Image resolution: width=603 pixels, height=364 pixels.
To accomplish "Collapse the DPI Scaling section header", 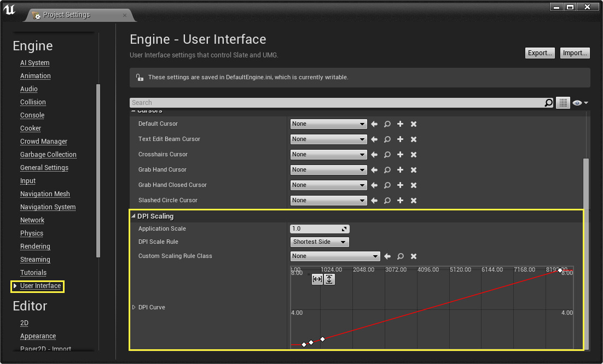I will [x=133, y=216].
